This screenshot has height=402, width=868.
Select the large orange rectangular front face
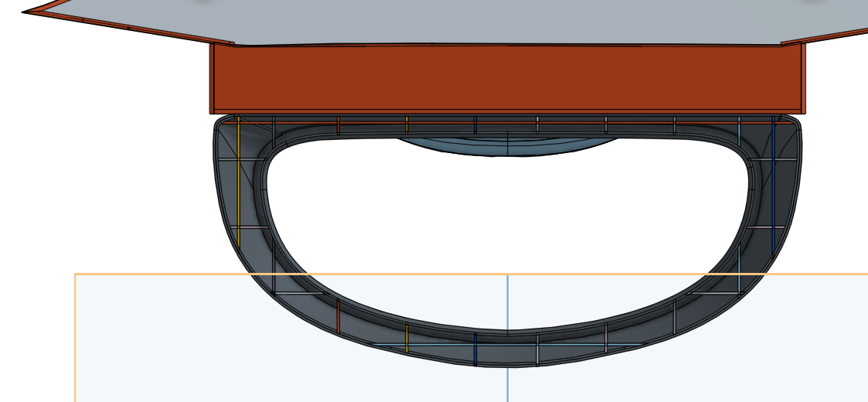[x=506, y=77]
